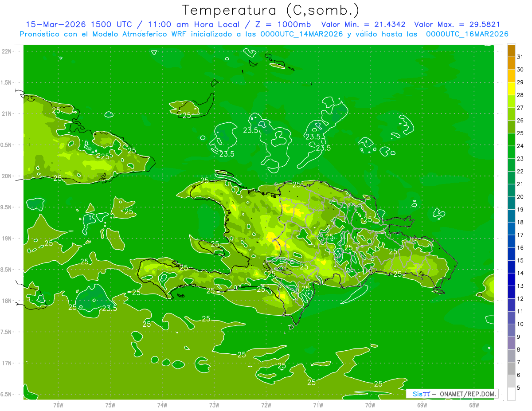
Task: Click the '71W' longitude axis label
Action: pyautogui.click(x=318, y=405)
